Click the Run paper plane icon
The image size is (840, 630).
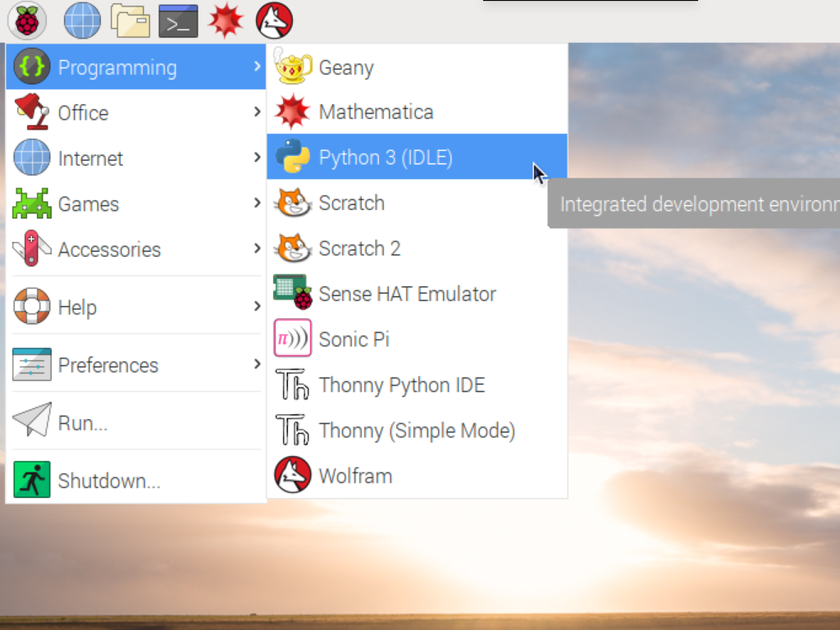tap(32, 419)
